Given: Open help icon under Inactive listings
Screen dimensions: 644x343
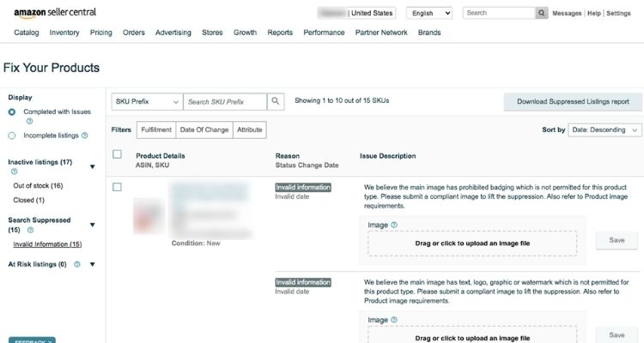Looking at the screenshot, I should (x=14, y=171).
